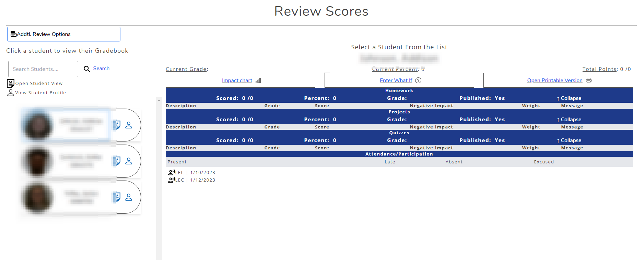The height and width of the screenshot is (260, 644).
Task: Open gradebook icon for second student
Action: click(x=117, y=161)
